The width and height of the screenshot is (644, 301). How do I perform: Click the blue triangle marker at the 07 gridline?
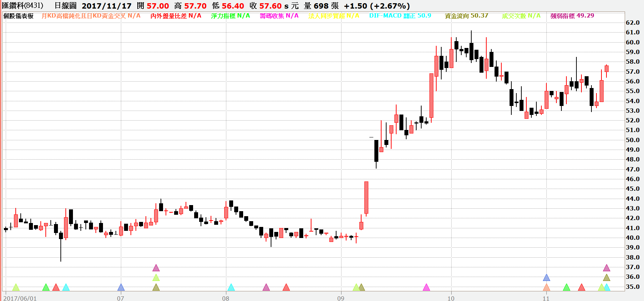pyautogui.click(x=121, y=287)
